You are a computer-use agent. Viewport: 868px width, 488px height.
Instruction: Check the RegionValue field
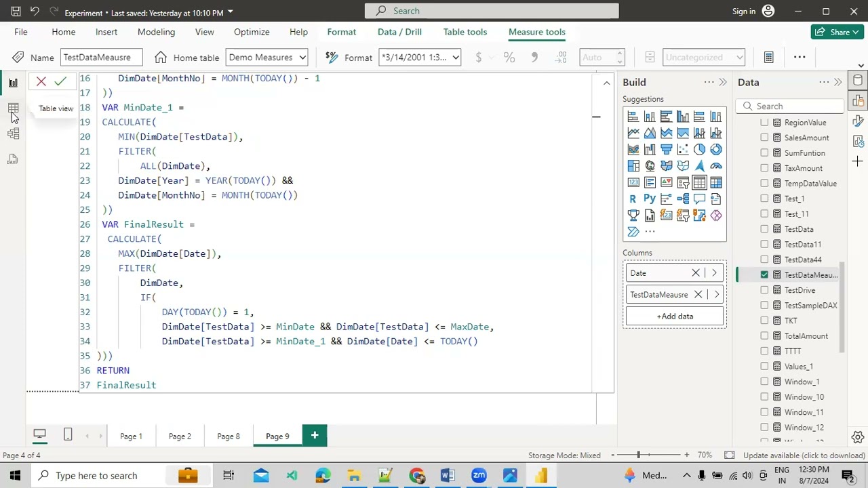(x=765, y=123)
